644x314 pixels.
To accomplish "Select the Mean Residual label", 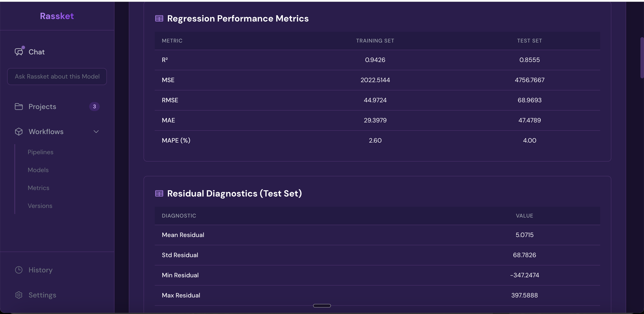I will tap(183, 235).
